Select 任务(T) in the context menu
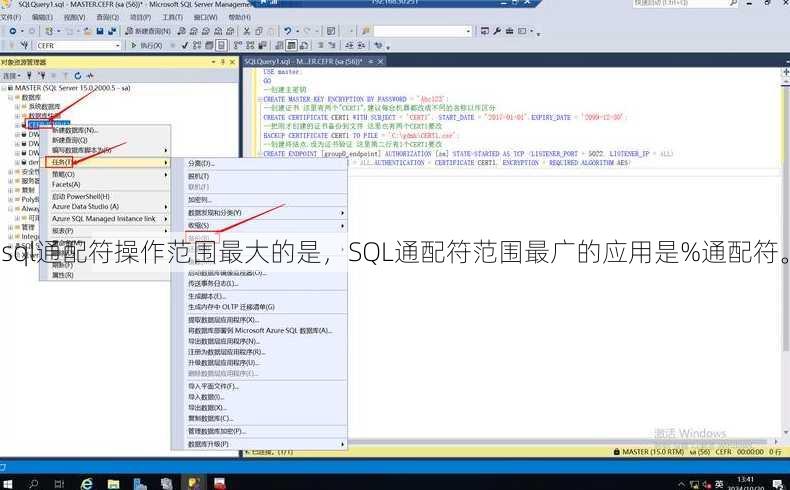 pos(106,162)
